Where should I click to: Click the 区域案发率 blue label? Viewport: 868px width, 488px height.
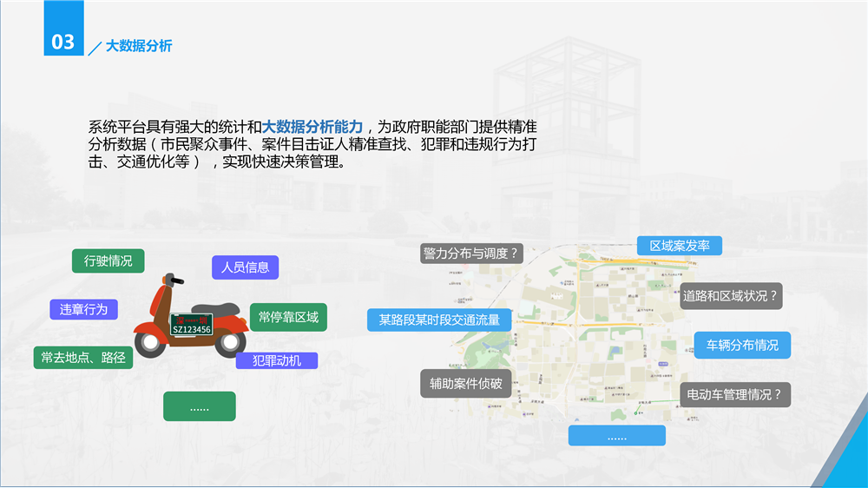pos(680,246)
